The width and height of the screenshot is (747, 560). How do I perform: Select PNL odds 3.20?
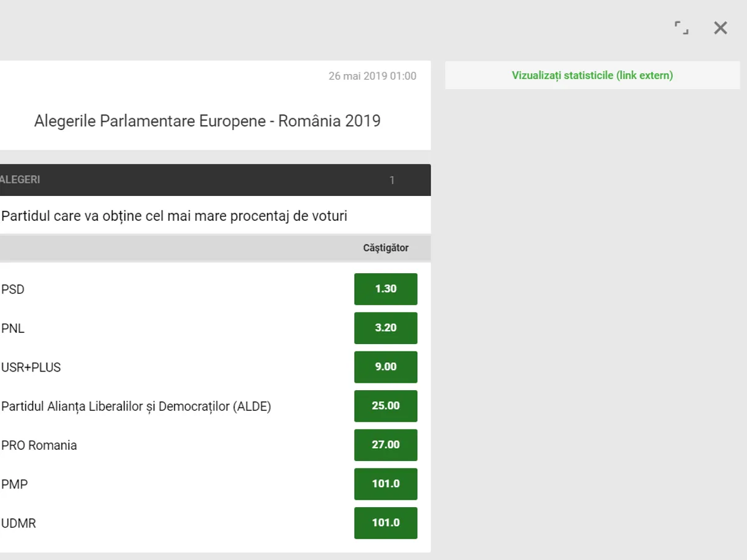385,328
